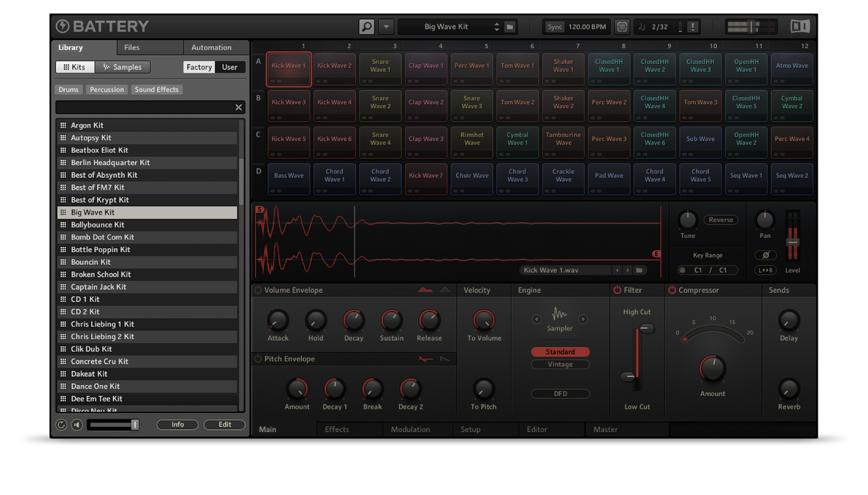Click the autoload loop icon in the browser footer
Screen dimensions: 868x495
pyautogui.click(x=61, y=425)
